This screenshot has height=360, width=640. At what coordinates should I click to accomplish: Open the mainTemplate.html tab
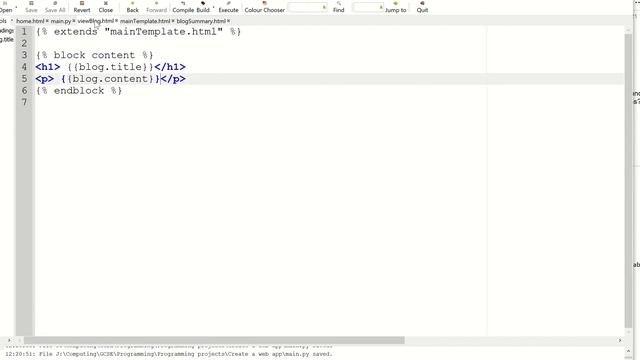(x=145, y=21)
